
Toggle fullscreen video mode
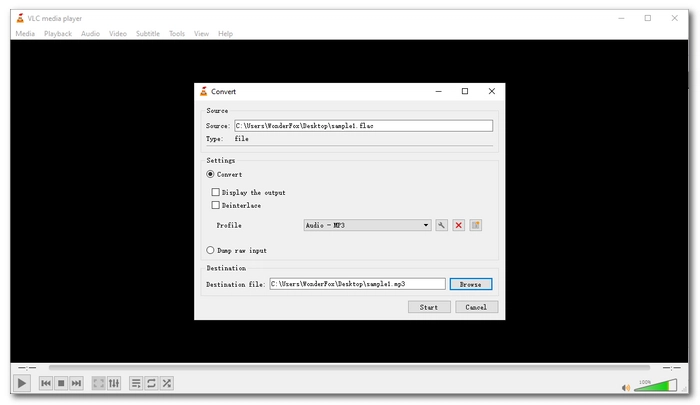(98, 383)
